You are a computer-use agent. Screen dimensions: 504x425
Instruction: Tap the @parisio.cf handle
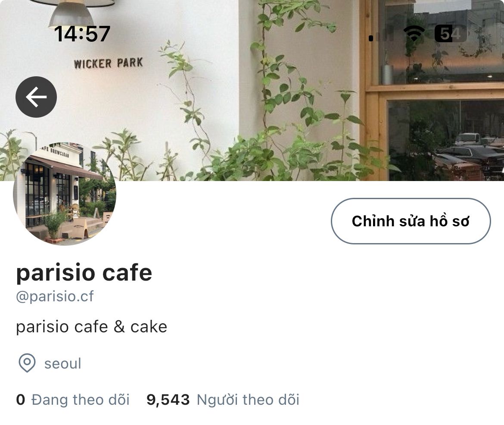(x=55, y=296)
